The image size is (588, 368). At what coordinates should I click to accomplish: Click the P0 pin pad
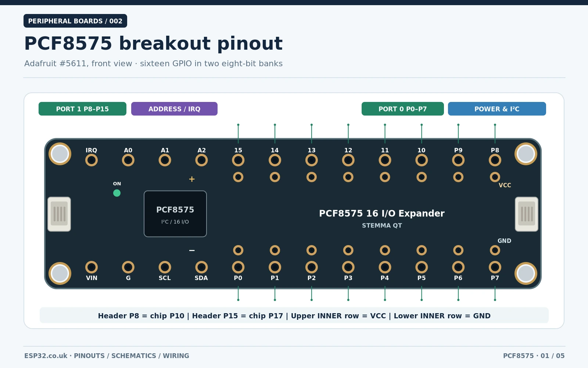coord(238,267)
